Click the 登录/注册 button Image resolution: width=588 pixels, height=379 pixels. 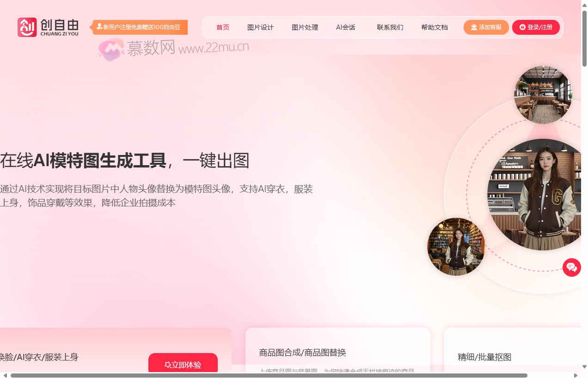pos(536,27)
